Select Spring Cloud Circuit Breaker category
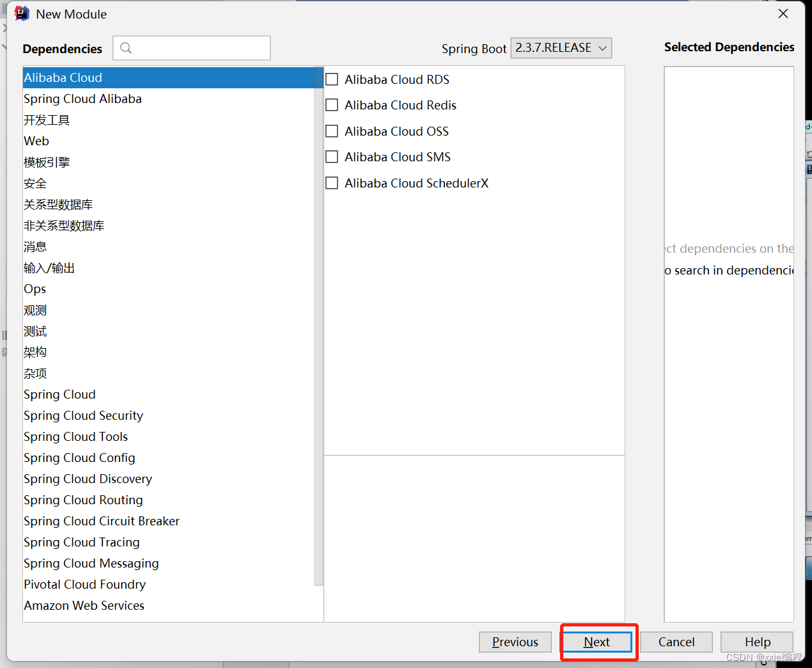The image size is (812, 668). [169, 521]
